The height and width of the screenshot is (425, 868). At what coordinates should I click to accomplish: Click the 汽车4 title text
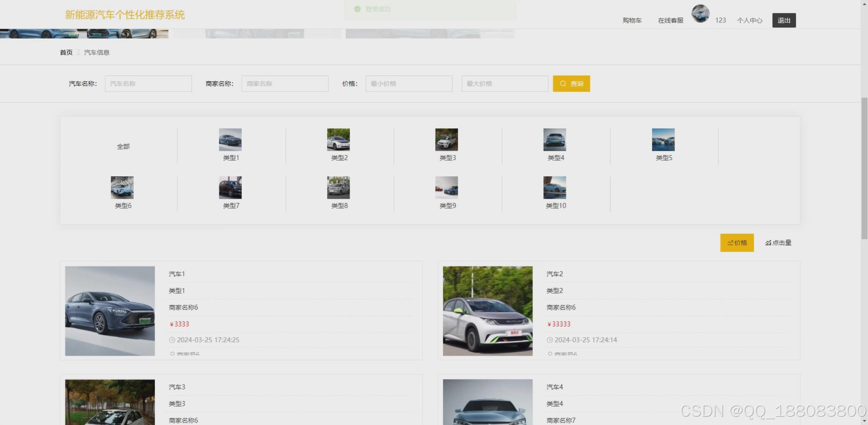(555, 387)
